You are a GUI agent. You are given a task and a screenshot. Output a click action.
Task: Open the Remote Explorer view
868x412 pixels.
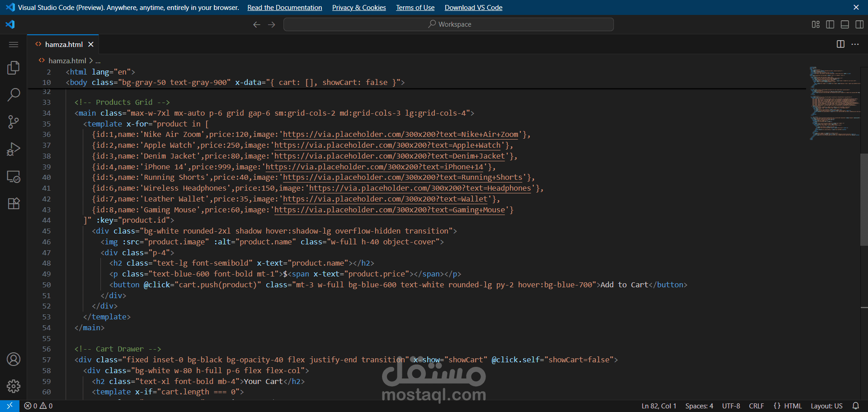[14, 176]
